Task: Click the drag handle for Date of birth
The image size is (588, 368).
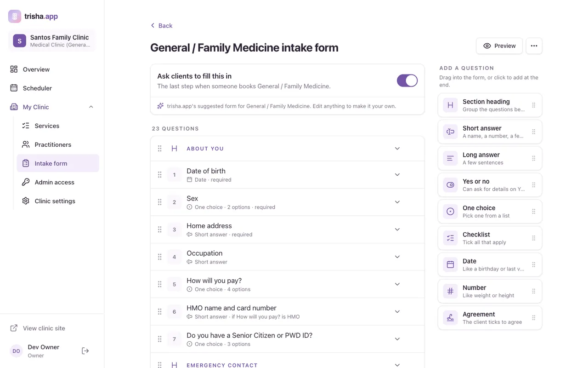Action: 160,175
